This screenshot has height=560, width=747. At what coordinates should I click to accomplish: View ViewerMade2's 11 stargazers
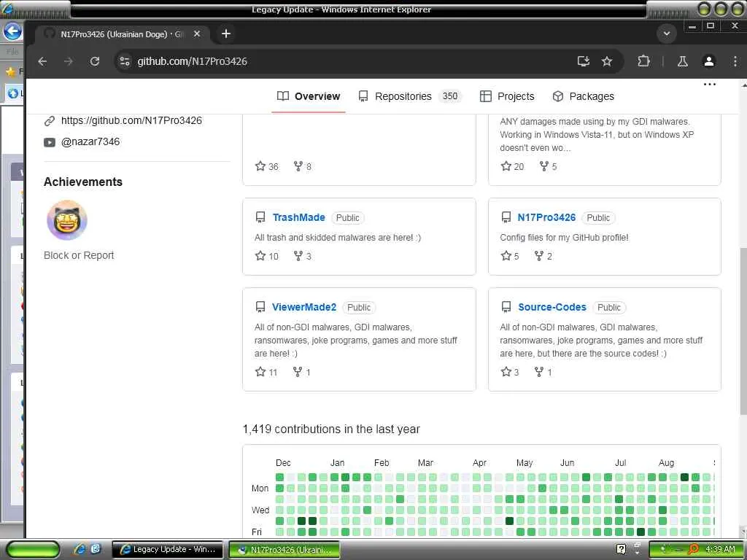(266, 373)
